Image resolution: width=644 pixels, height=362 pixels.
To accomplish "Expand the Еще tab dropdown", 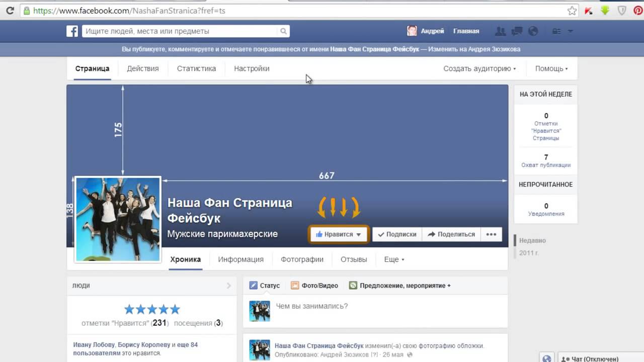I will pos(394,259).
